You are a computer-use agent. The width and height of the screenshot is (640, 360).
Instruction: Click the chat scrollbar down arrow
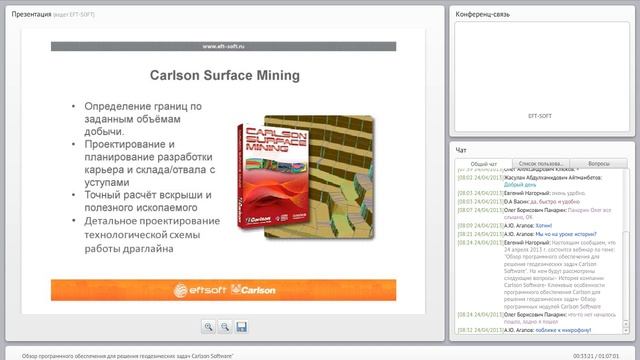tap(626, 331)
